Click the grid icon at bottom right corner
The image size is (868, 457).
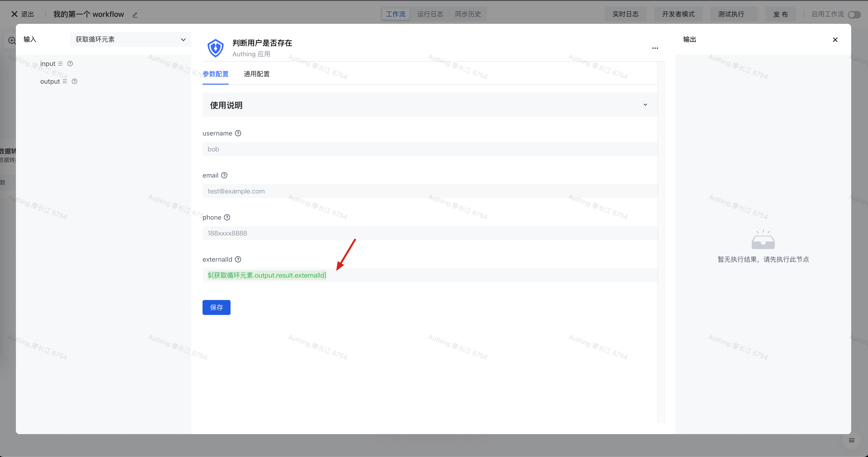click(851, 440)
